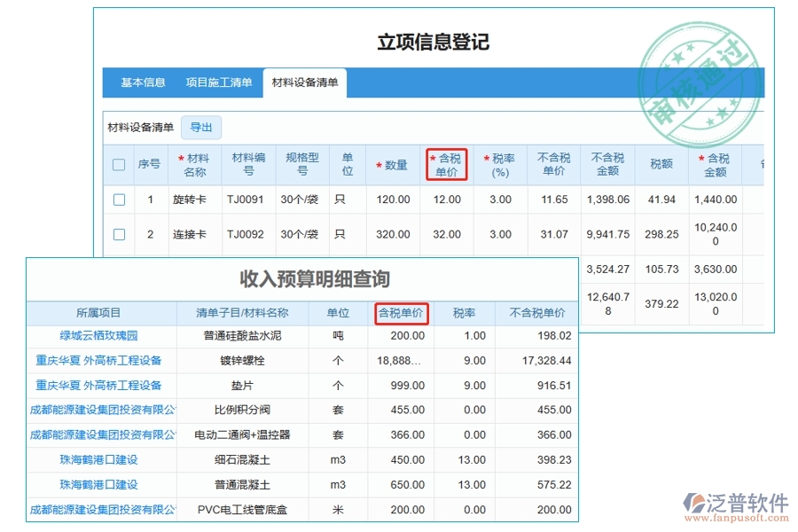This screenshot has width=798, height=532.
Task: Check the checkbox for 连接卡 row
Action: coord(121,234)
